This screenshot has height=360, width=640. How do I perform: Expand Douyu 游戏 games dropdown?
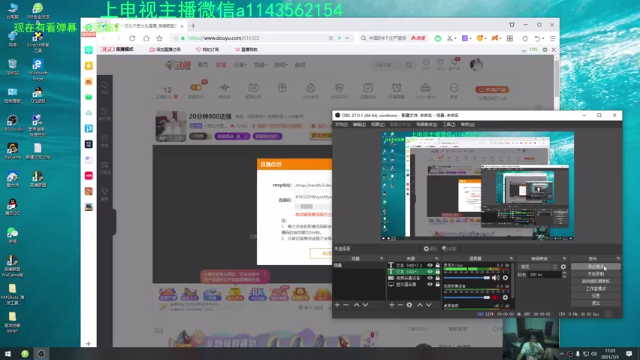coord(281,65)
